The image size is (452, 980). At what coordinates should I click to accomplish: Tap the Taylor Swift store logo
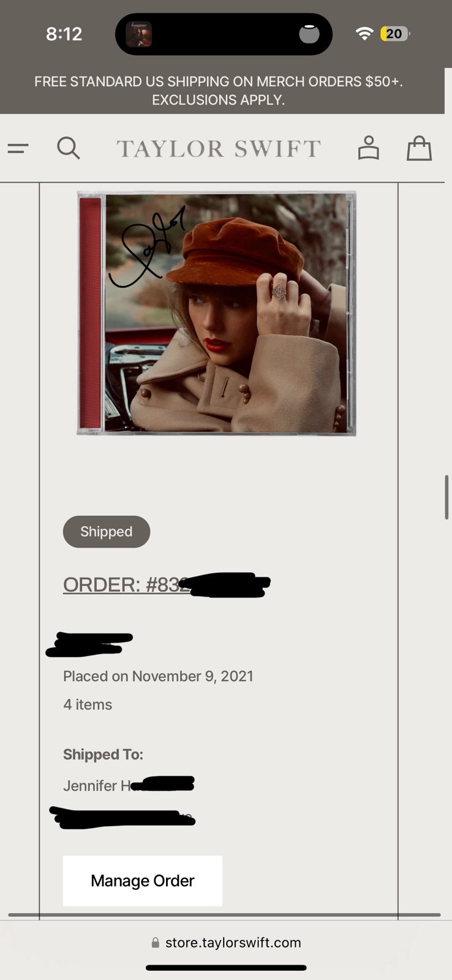coord(219,148)
